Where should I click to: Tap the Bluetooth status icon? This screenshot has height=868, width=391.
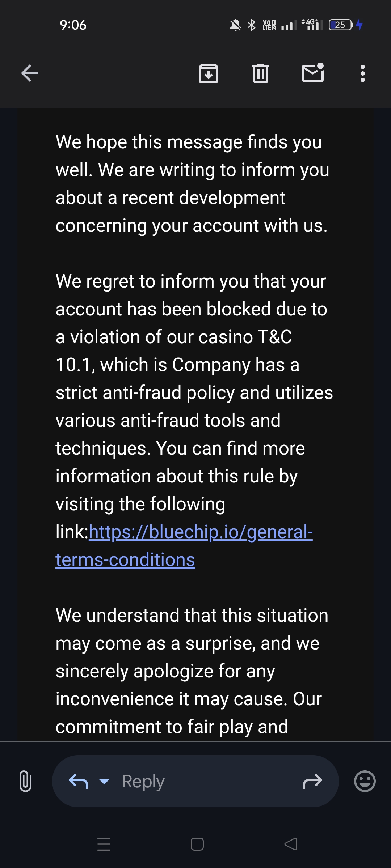(251, 25)
